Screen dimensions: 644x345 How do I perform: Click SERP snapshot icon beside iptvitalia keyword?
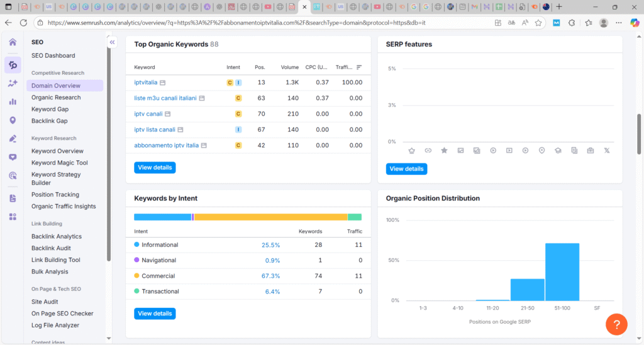162,83
